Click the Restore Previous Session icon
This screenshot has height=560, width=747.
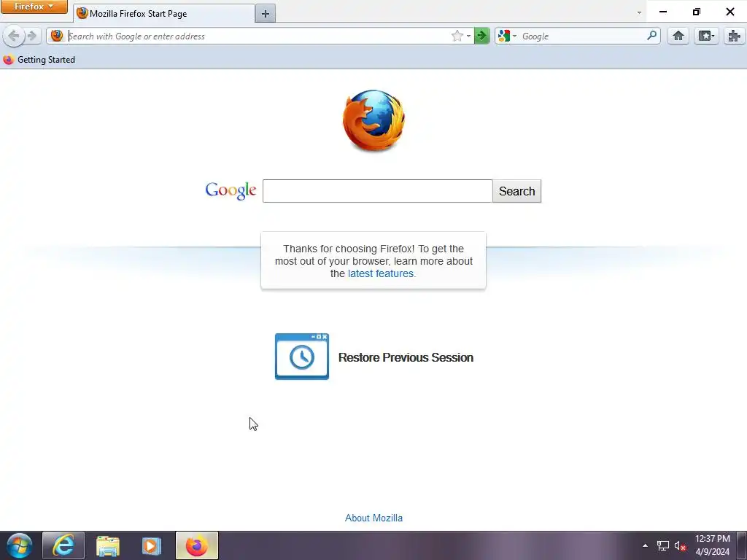[302, 357]
